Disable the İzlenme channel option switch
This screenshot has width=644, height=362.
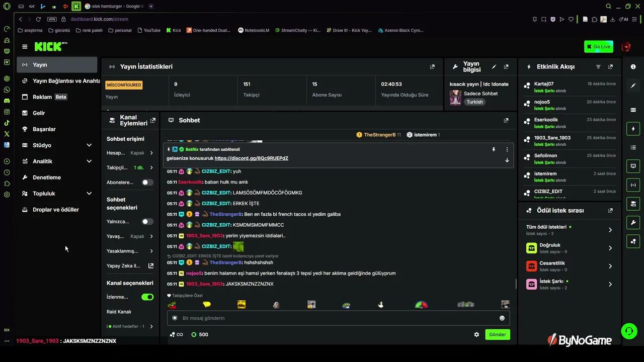(147, 297)
